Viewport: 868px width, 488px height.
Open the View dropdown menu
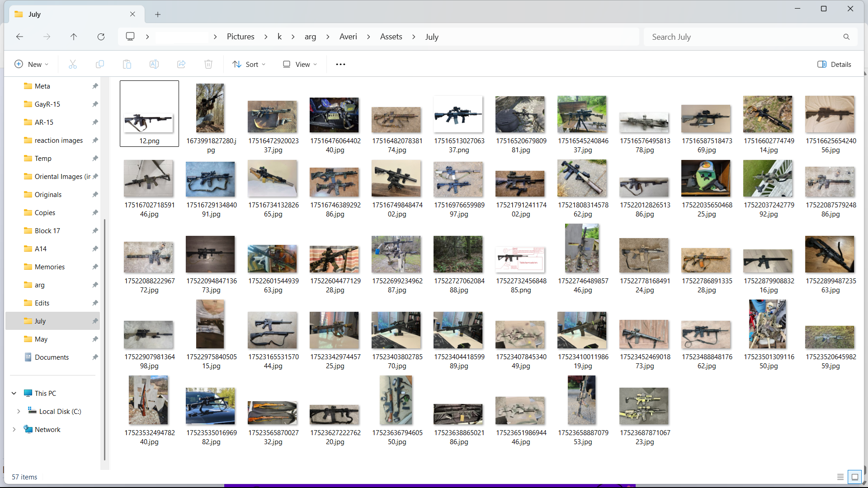(300, 64)
